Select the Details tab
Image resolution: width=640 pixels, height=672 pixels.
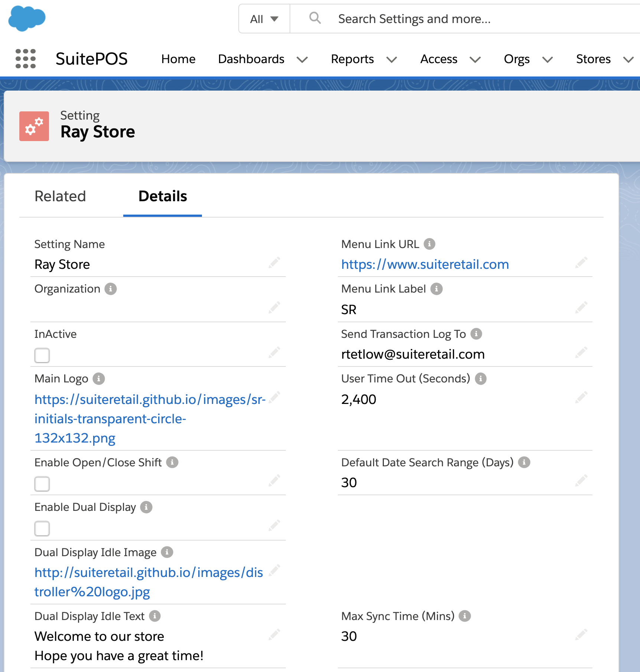click(x=163, y=196)
